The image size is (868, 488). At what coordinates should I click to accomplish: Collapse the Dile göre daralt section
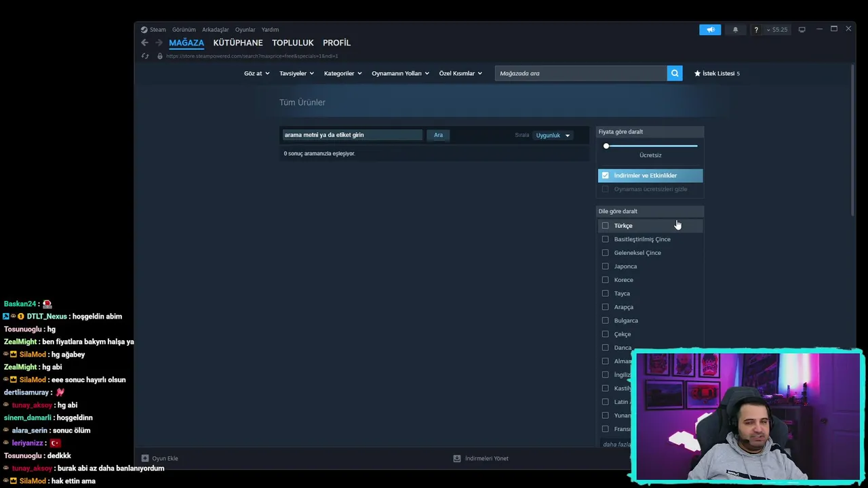pos(650,211)
